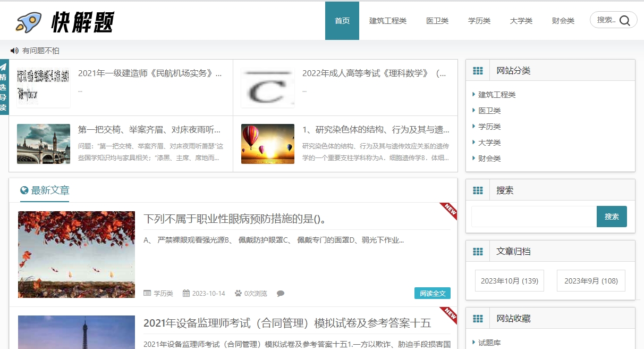Click grid icon in 网站分类 widget header

[478, 71]
